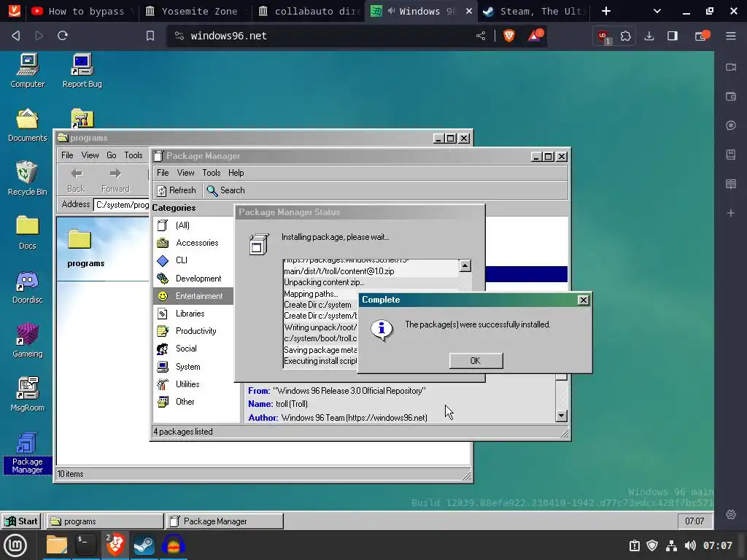
Task: Open Package Manager View menu
Action: click(185, 173)
